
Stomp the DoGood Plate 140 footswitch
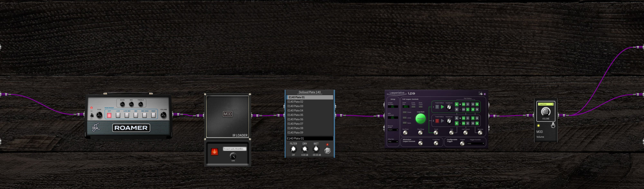click(x=327, y=151)
